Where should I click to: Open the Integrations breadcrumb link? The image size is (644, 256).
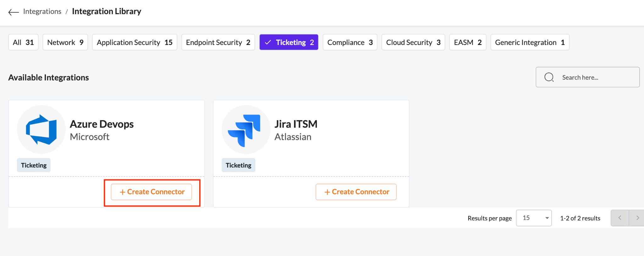(x=42, y=11)
